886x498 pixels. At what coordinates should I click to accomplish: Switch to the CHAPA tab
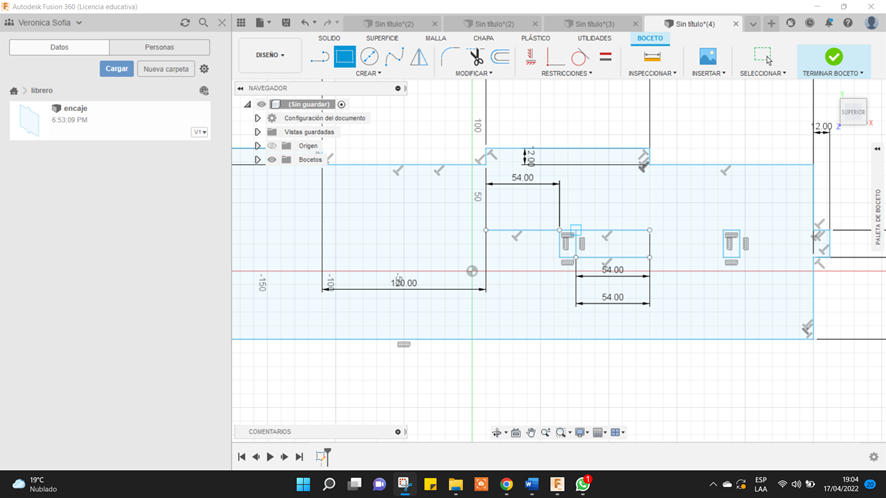(483, 38)
